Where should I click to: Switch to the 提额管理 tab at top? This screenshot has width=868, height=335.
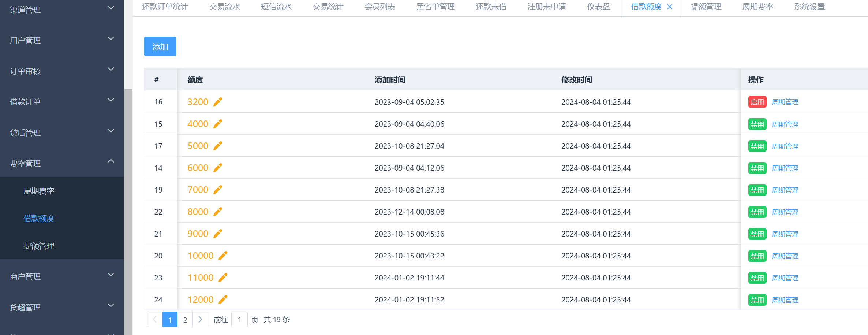tap(706, 7)
